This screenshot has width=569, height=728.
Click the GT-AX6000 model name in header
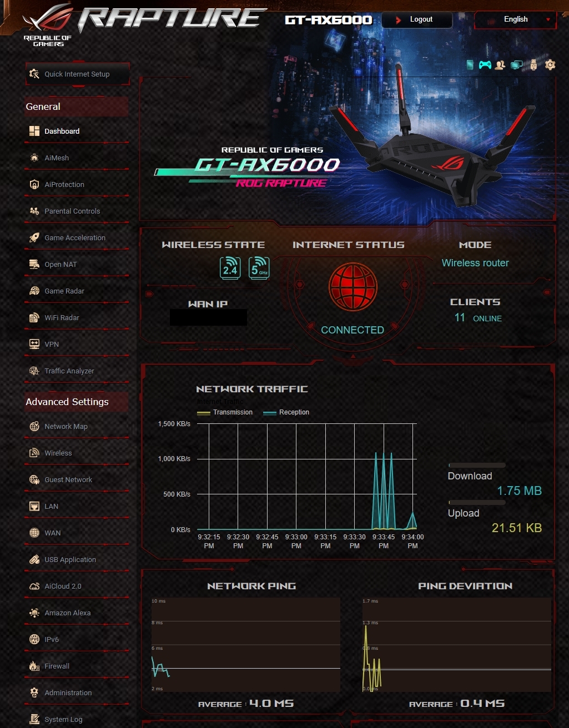(329, 20)
